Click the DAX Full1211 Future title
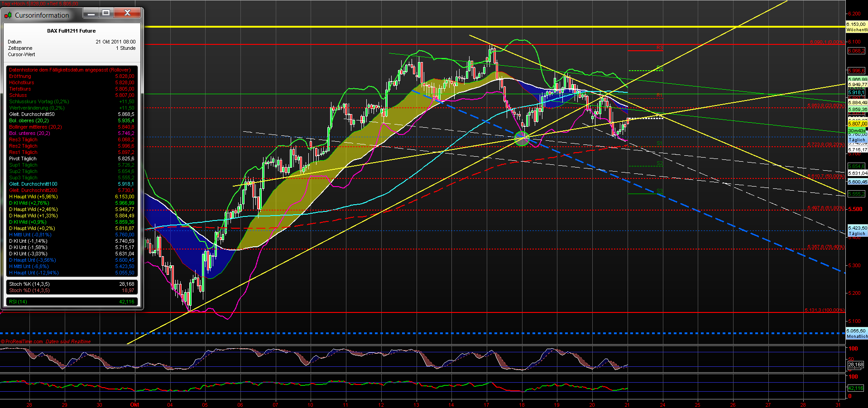 [71, 30]
